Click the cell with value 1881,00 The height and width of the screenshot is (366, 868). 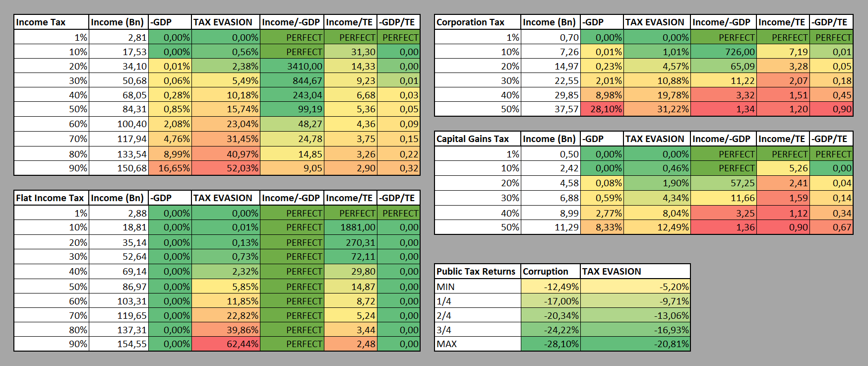click(x=350, y=227)
